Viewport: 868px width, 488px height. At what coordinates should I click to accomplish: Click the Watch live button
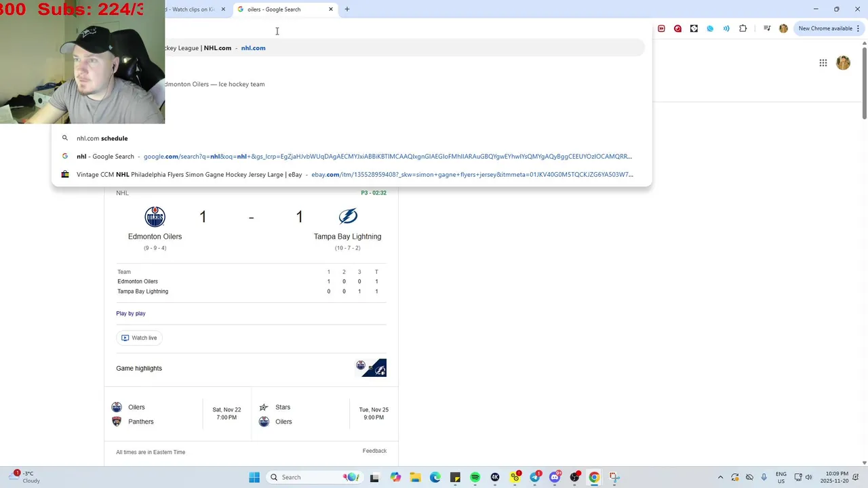click(x=139, y=338)
